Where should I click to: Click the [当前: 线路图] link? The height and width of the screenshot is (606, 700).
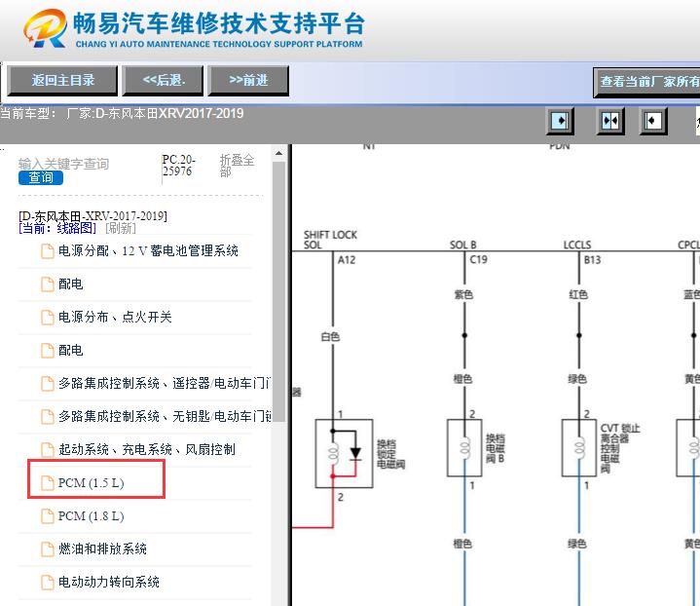(57, 228)
